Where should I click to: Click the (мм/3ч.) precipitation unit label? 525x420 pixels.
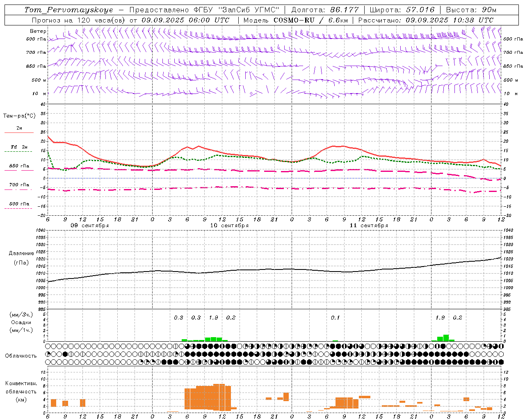(x=21, y=315)
